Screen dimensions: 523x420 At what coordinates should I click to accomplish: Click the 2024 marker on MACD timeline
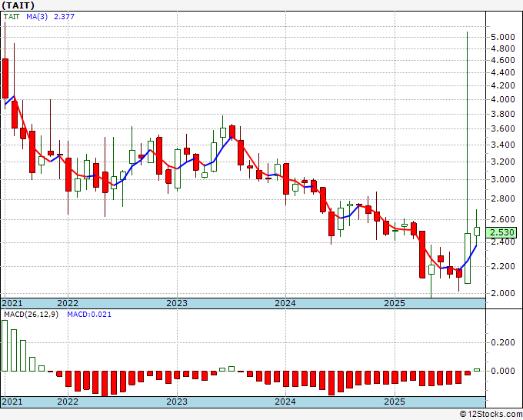[285, 402]
